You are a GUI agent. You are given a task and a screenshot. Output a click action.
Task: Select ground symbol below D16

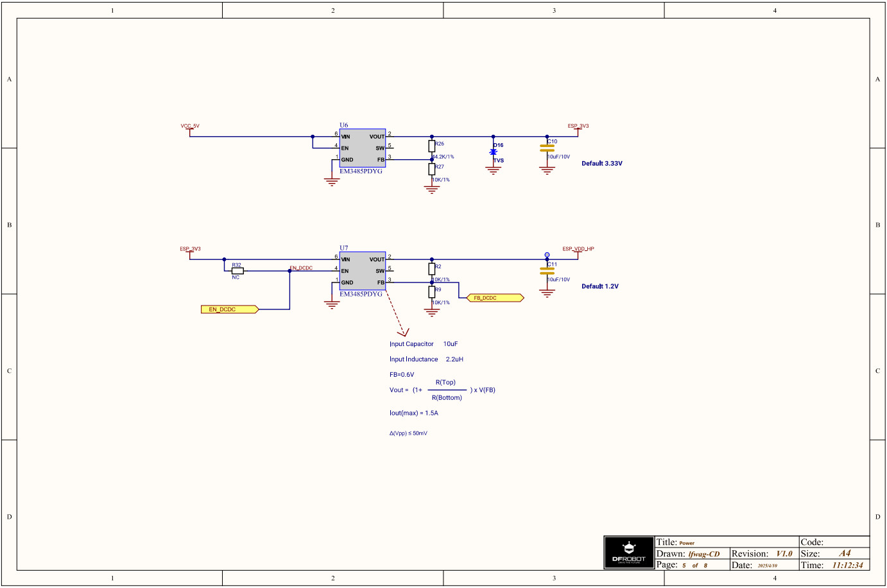pos(493,170)
